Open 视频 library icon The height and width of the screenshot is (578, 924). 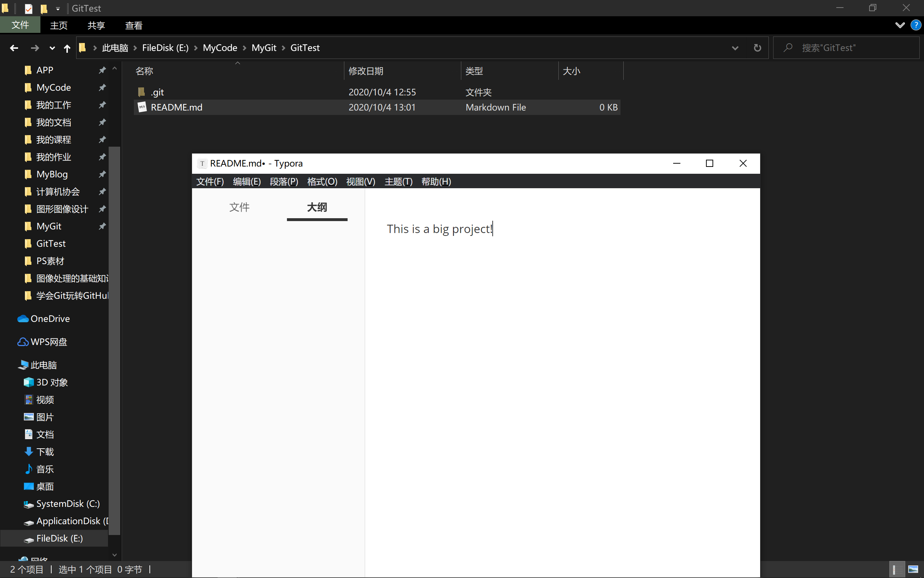[29, 400]
